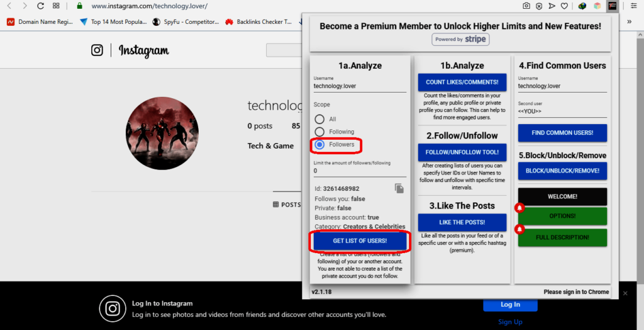Open Domain Name Regi... bookmark
This screenshot has width=644, height=330.
click(x=40, y=22)
